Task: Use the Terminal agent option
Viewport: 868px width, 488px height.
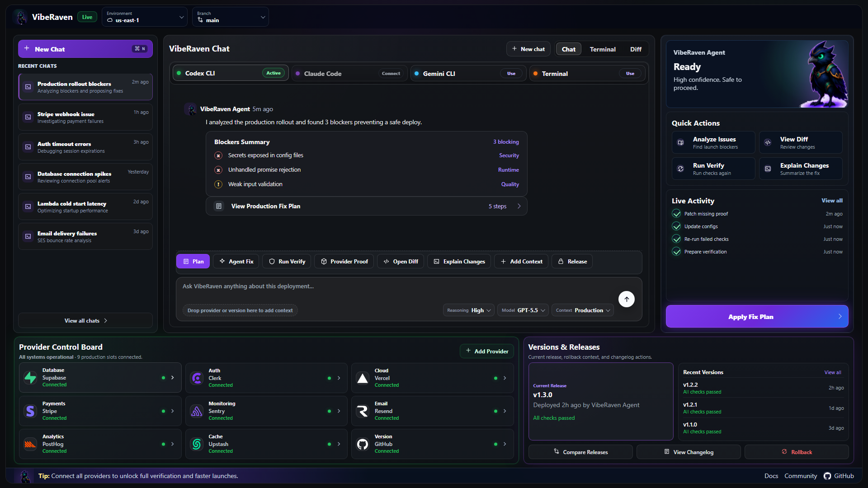Action: click(x=630, y=74)
